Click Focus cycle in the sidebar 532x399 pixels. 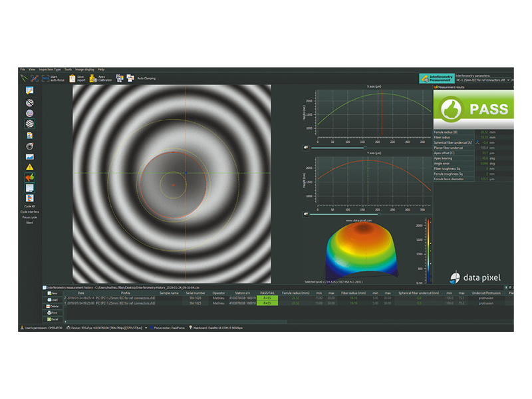click(29, 217)
